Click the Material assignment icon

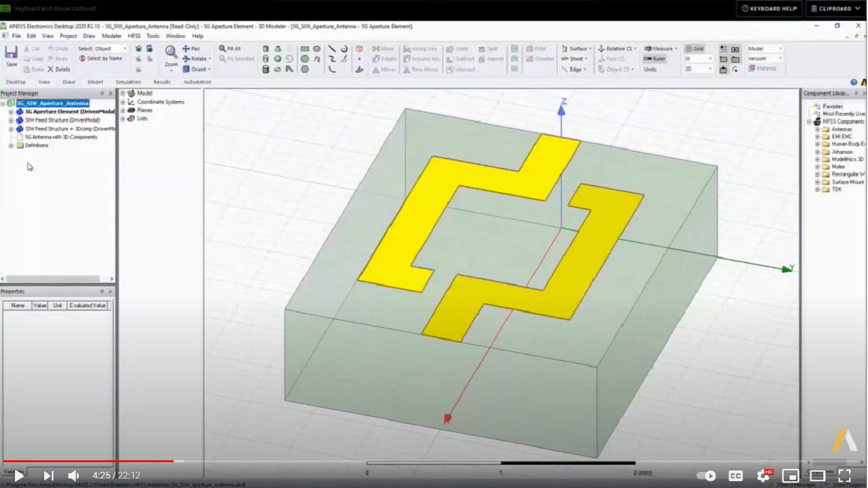(x=762, y=68)
